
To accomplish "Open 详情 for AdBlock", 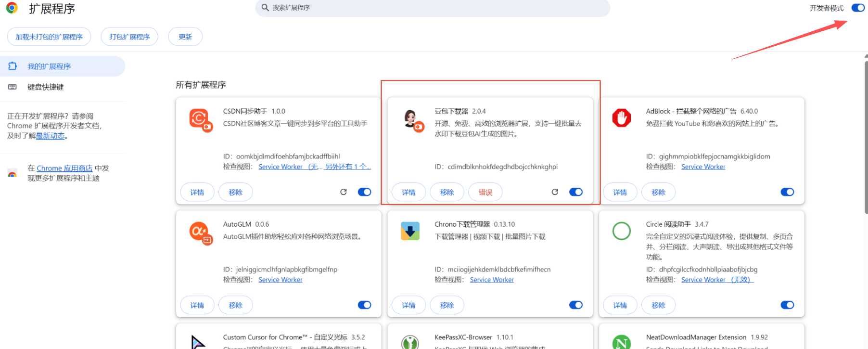I will [x=620, y=192].
